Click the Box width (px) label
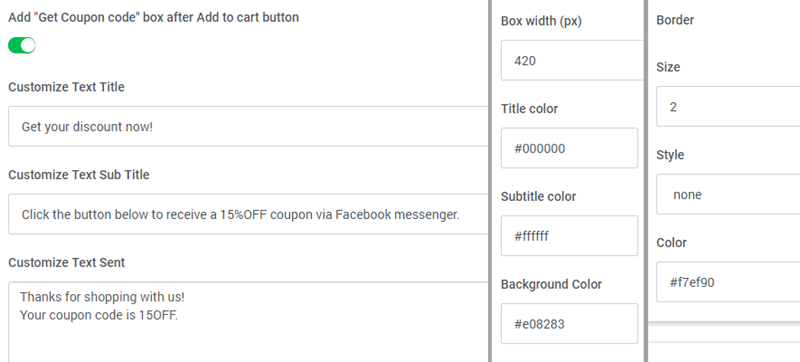Image resolution: width=800 pixels, height=362 pixels. [x=541, y=21]
